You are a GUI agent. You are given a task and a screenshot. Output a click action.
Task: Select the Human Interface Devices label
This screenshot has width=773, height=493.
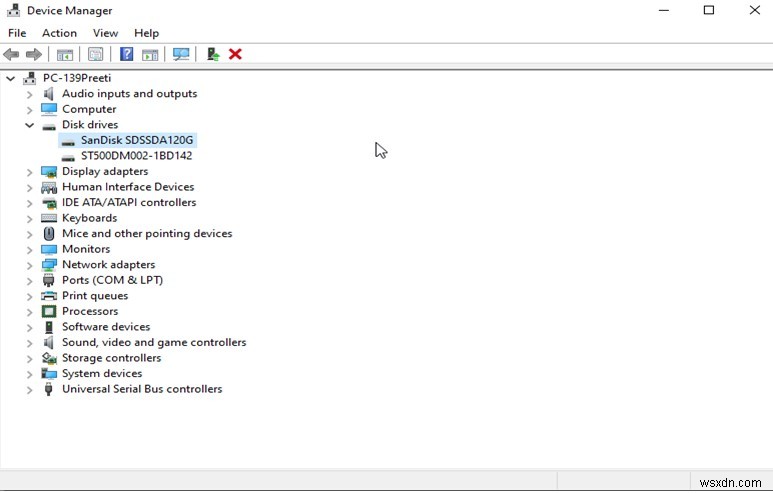[128, 187]
